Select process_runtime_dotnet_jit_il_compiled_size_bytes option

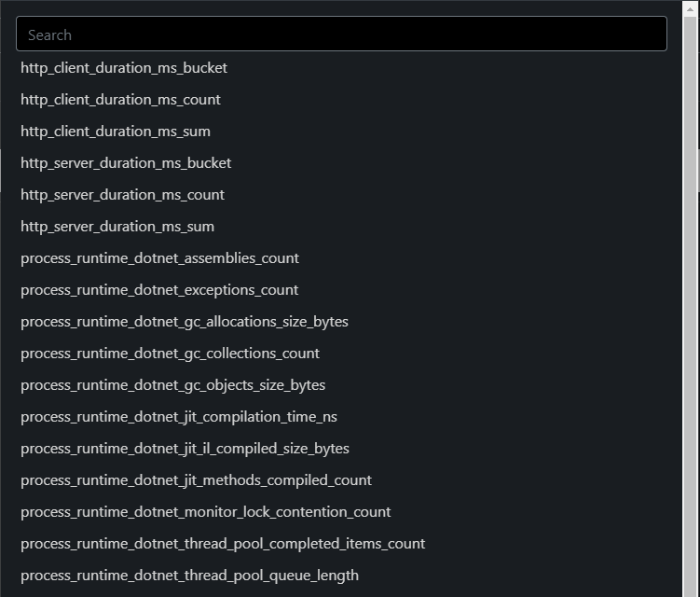click(185, 449)
